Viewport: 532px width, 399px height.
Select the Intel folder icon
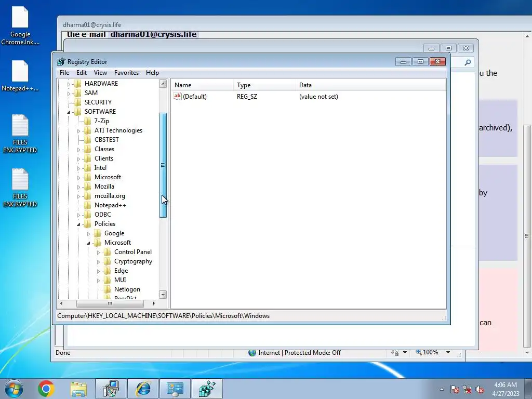coord(87,168)
